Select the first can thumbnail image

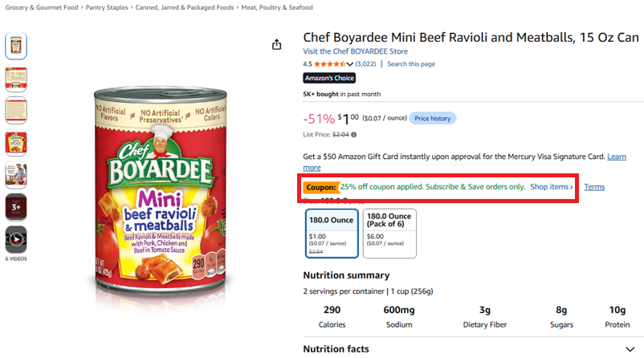[16, 46]
